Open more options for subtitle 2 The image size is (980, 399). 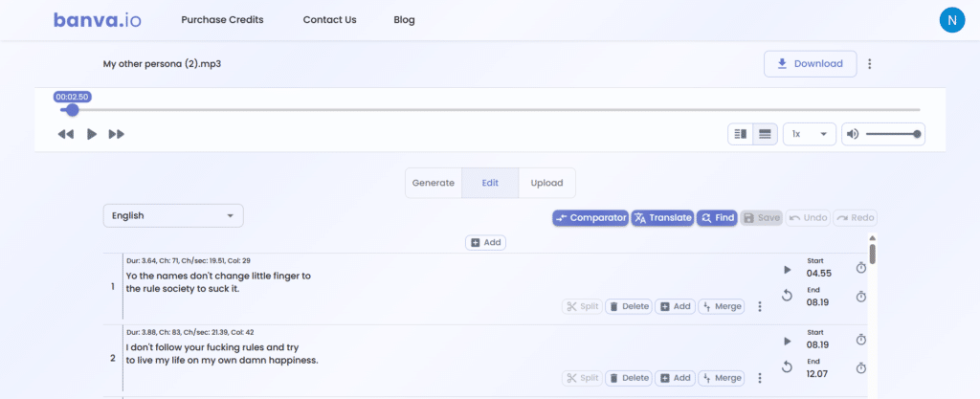[x=760, y=378]
